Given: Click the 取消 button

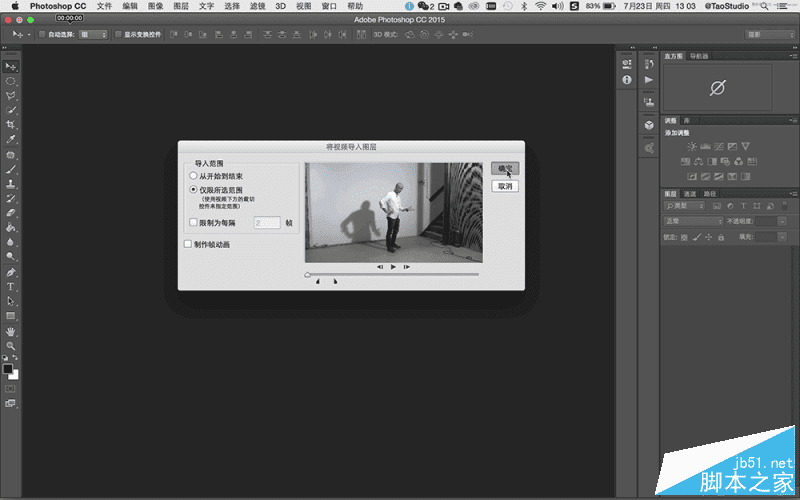Looking at the screenshot, I should point(505,186).
